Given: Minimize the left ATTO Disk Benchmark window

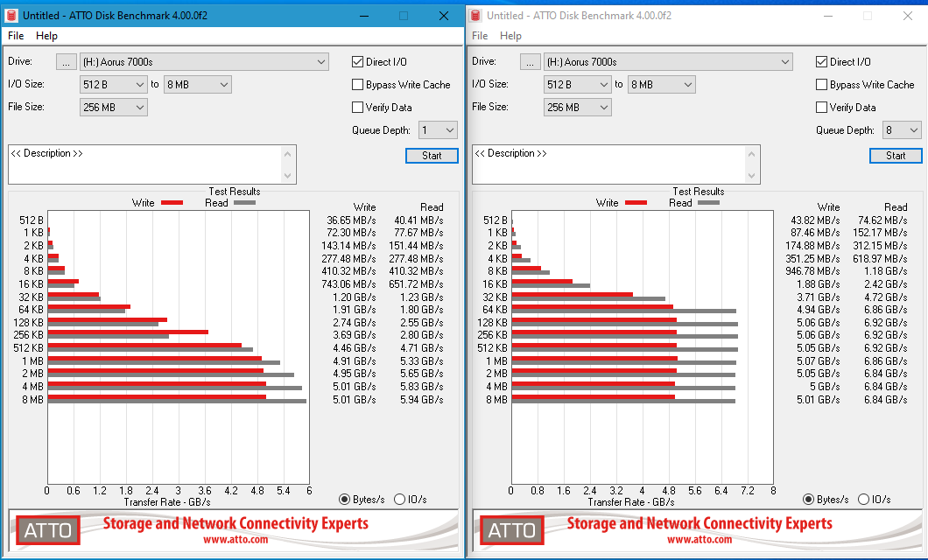Looking at the screenshot, I should point(364,16).
